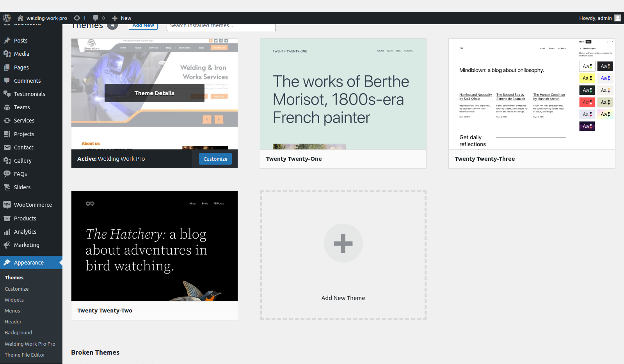
Task: Open the comments bubble in admin bar
Action: click(96, 18)
